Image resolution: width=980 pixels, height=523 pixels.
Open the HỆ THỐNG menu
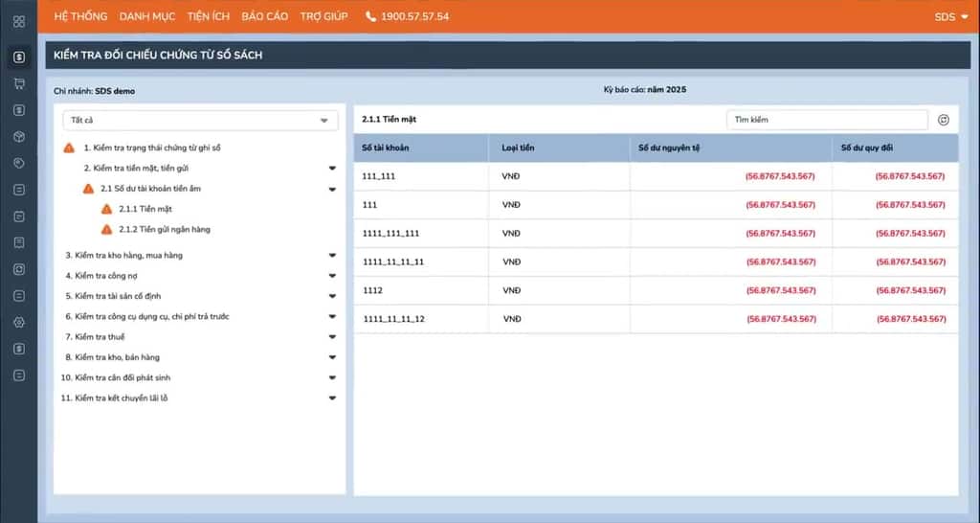(80, 16)
